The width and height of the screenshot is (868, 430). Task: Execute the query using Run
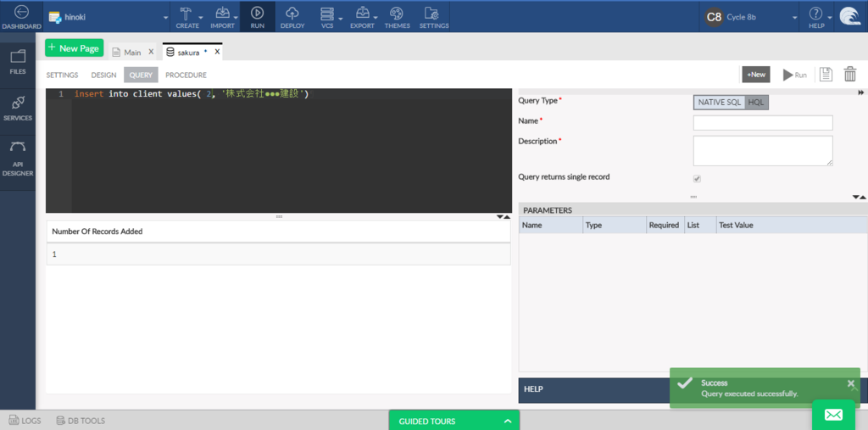pos(794,75)
